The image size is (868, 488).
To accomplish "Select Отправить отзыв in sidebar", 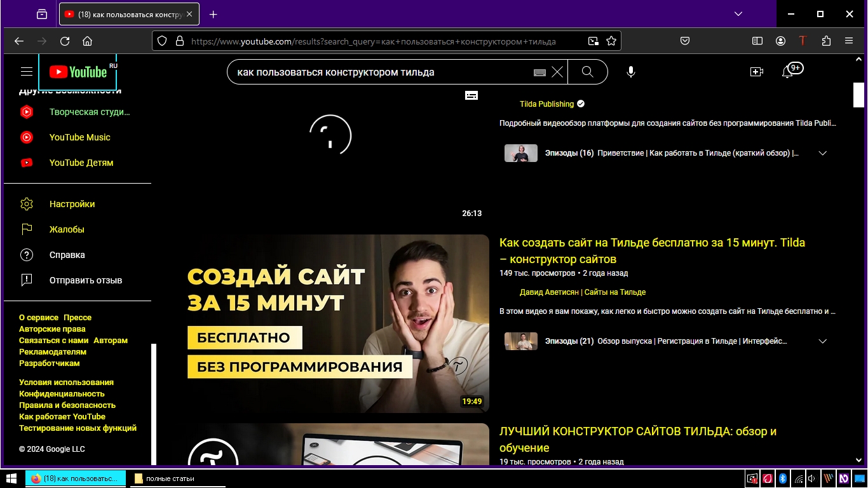I will [x=86, y=280].
